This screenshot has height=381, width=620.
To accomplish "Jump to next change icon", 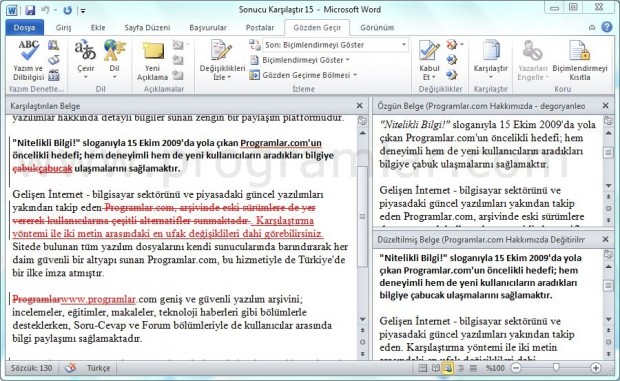I will click(x=452, y=74).
